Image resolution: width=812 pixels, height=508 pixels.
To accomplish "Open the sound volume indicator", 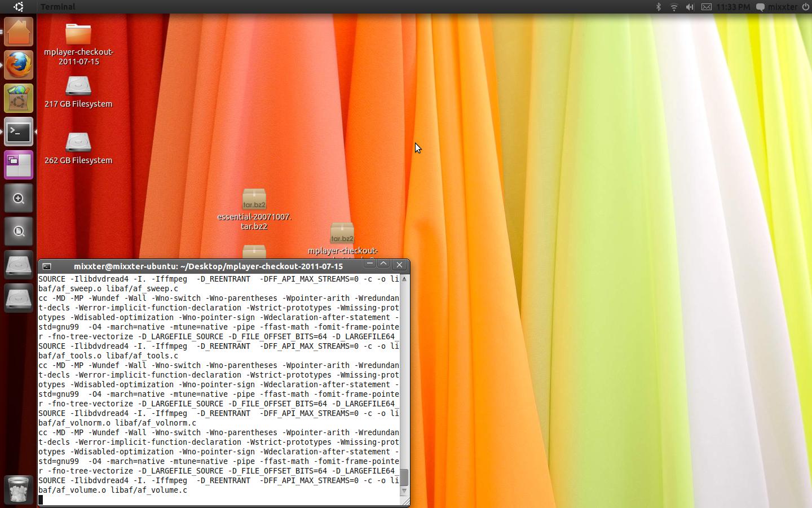I will tap(690, 7).
